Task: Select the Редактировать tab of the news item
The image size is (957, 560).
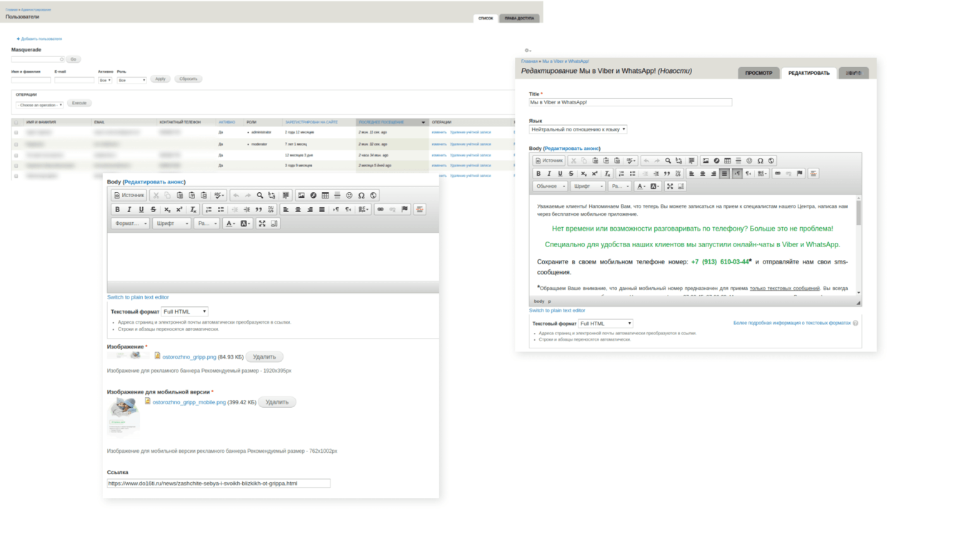Action: coord(808,73)
